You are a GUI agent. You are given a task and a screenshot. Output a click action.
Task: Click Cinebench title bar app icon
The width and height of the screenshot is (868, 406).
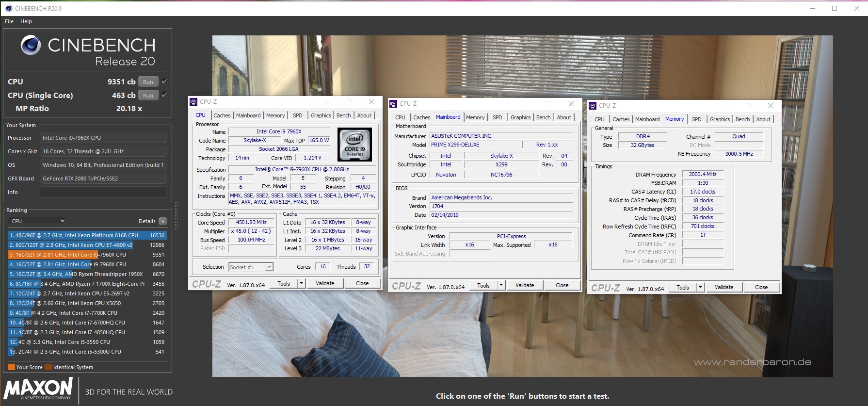click(9, 8)
